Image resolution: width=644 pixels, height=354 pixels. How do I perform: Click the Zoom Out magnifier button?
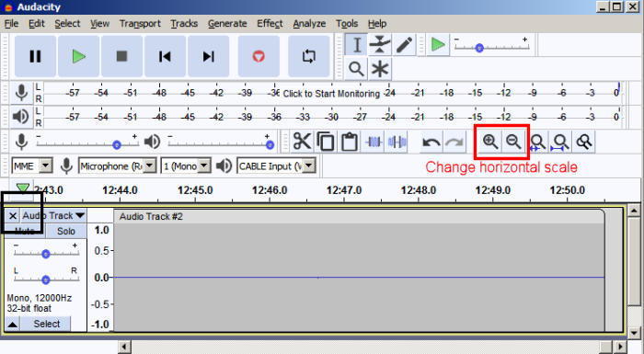513,142
